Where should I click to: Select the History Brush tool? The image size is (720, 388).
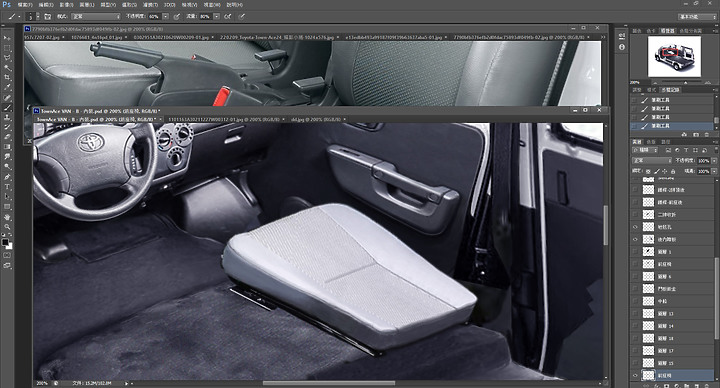point(7,127)
